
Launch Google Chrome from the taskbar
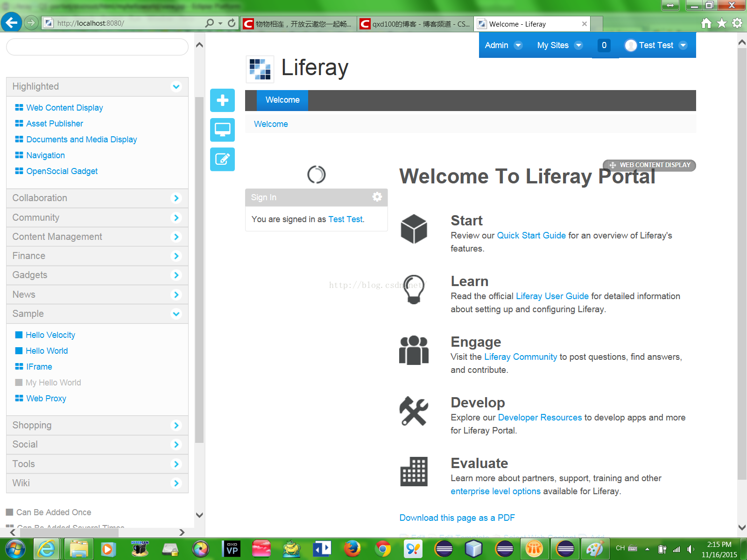(382, 549)
